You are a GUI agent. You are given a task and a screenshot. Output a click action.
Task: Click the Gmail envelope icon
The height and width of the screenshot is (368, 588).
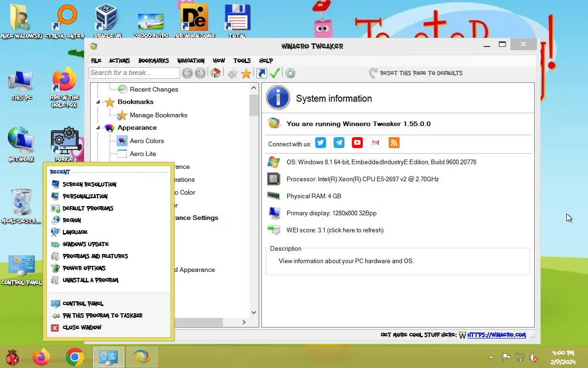[x=375, y=143]
